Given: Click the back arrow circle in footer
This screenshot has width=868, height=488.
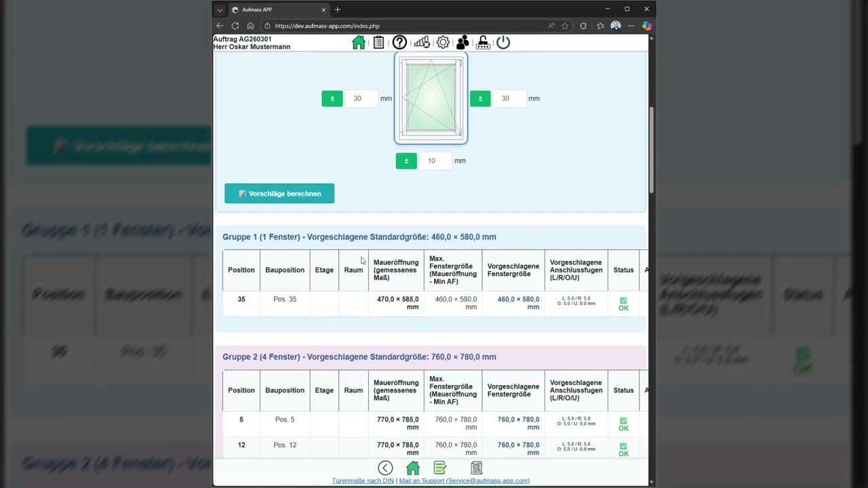Looking at the screenshot, I should (x=385, y=468).
